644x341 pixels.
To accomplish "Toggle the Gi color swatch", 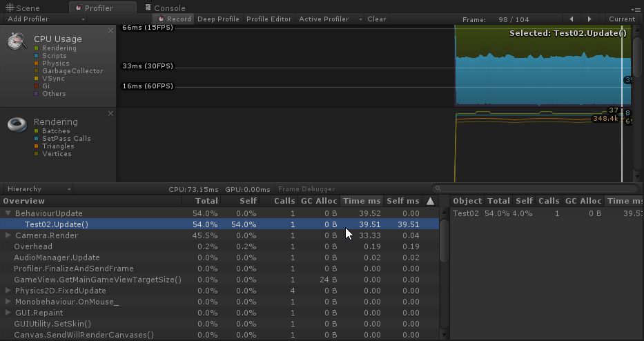I will click(37, 86).
